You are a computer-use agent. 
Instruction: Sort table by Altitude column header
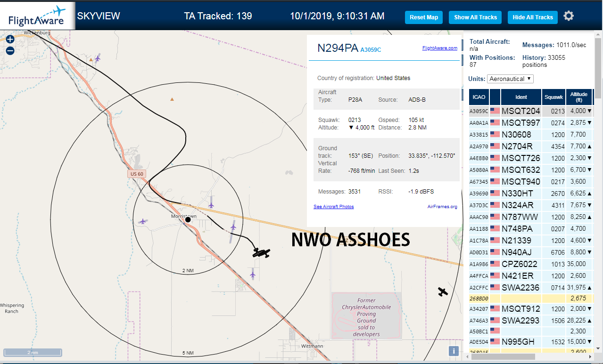578,97
